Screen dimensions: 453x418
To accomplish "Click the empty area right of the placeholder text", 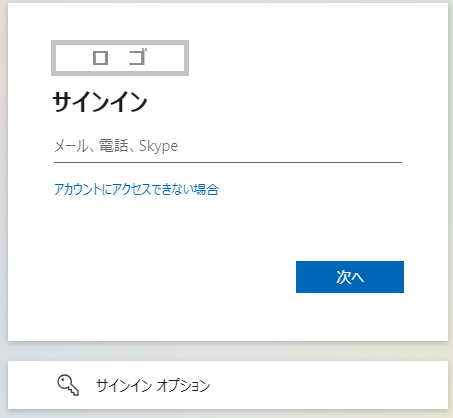I will tap(290, 146).
